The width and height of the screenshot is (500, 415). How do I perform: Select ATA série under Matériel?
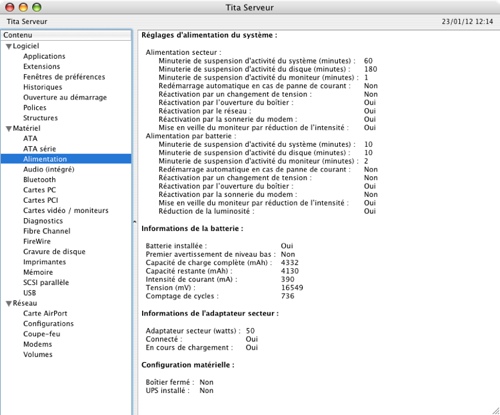39,149
